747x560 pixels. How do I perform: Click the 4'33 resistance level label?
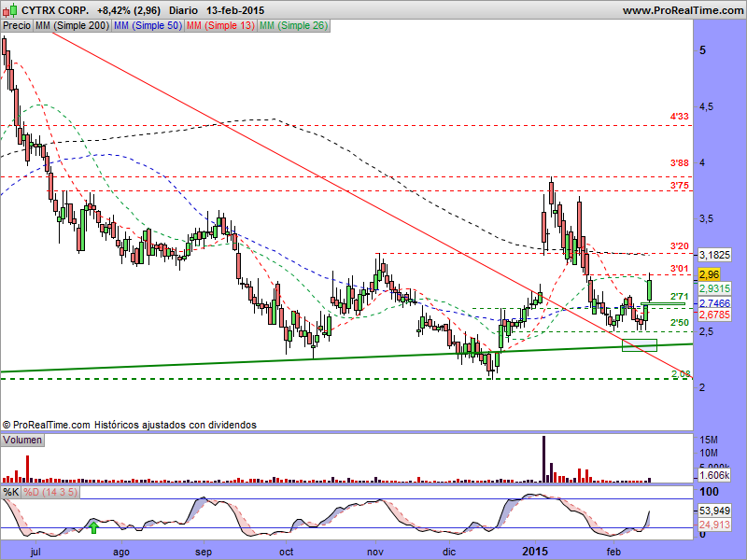pyautogui.click(x=680, y=117)
